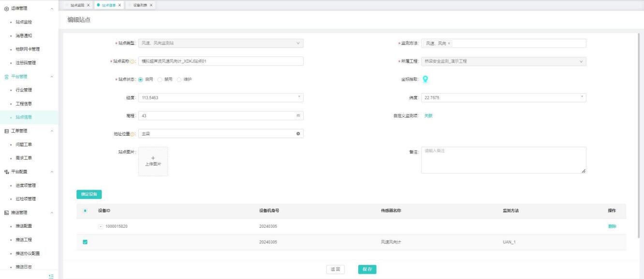This screenshot has width=644, height=279.
Task: Switch to the 设备列表 tab
Action: tap(139, 5)
